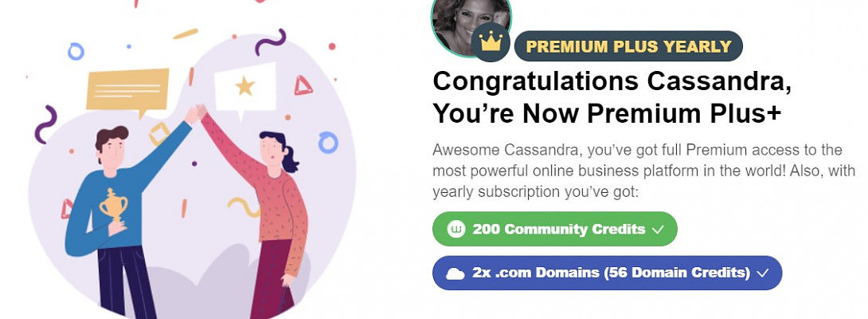Expand the 200 Community Credits chevron
The height and width of the screenshot is (319, 868).
(x=658, y=230)
